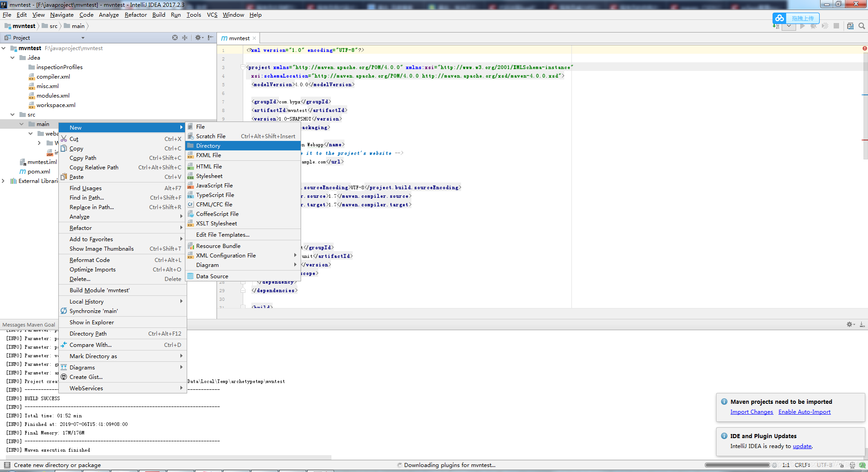Open the run configuration dropdown

point(789,26)
